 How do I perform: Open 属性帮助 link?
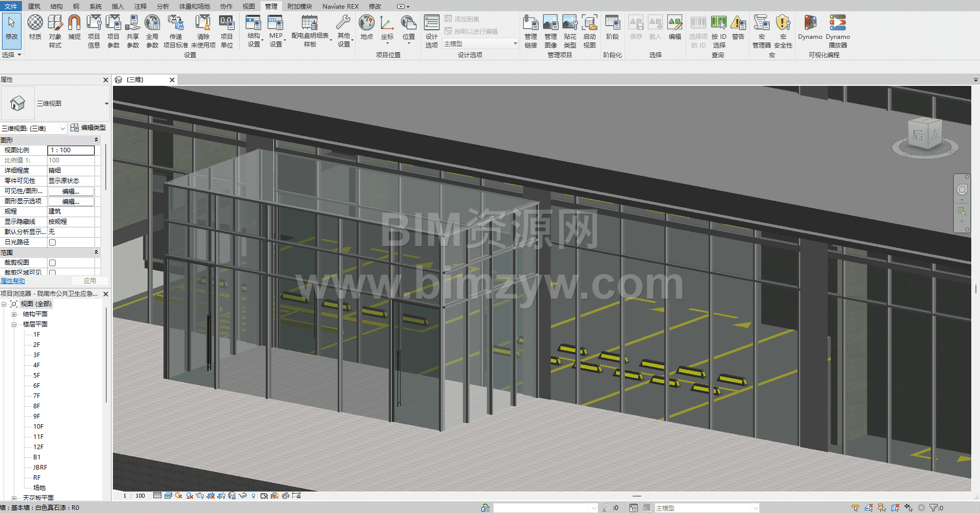[x=13, y=281]
